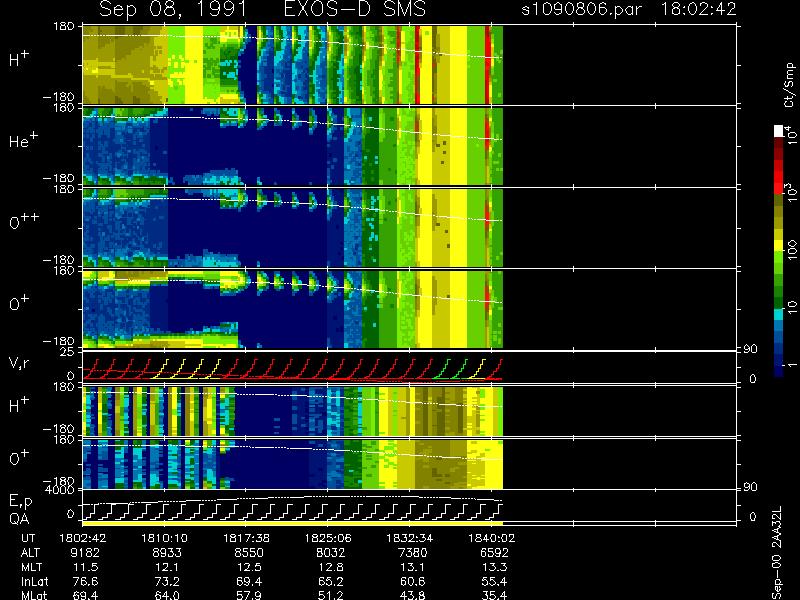The width and height of the screenshot is (800, 600).
Task: Pick the yellow band of the color bar
Action: click(779, 247)
